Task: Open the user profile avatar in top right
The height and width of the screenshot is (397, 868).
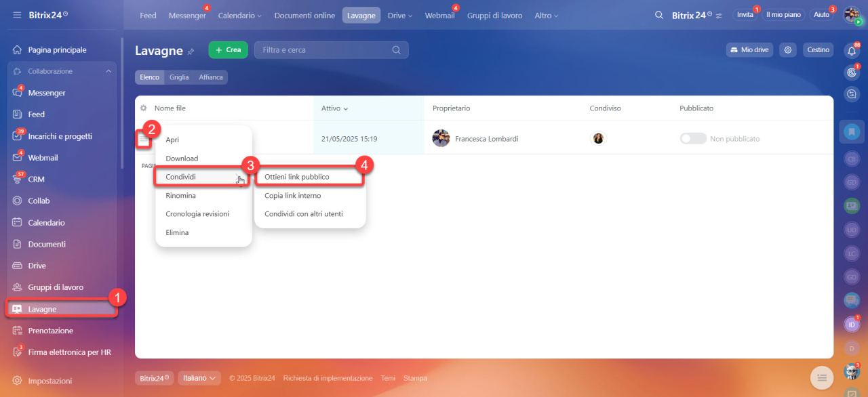Action: (852, 15)
